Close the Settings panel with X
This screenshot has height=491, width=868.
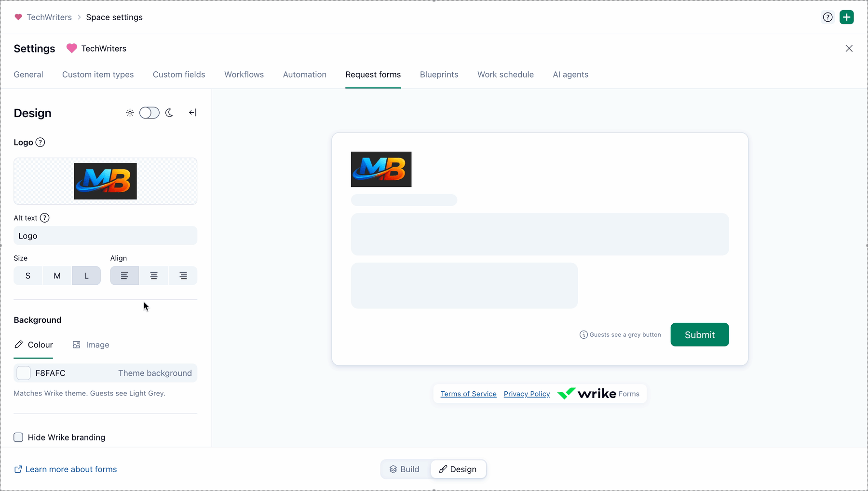tap(849, 49)
